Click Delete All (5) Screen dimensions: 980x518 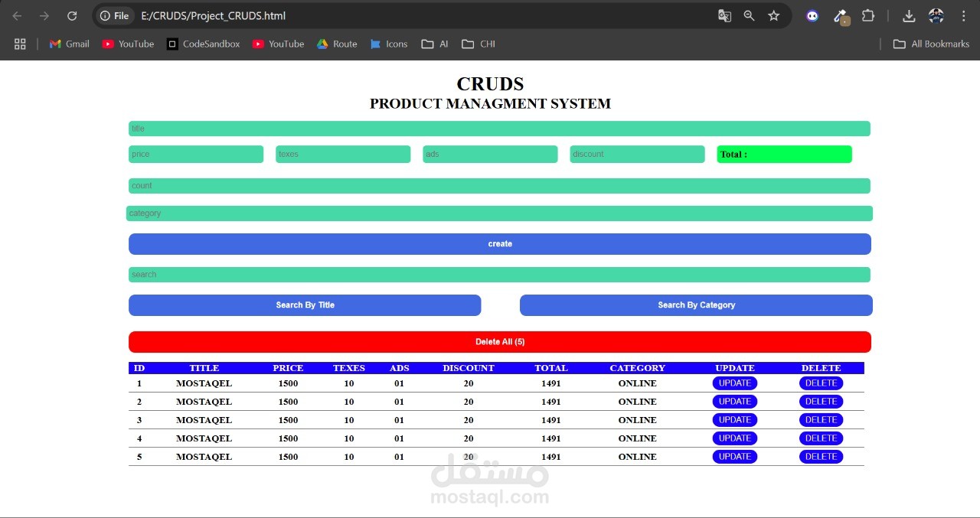coord(499,341)
